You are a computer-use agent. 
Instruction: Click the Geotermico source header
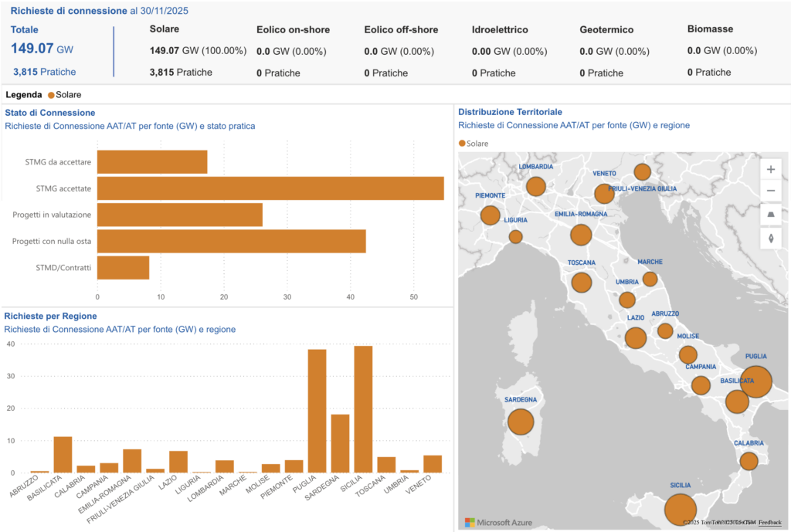[606, 29]
